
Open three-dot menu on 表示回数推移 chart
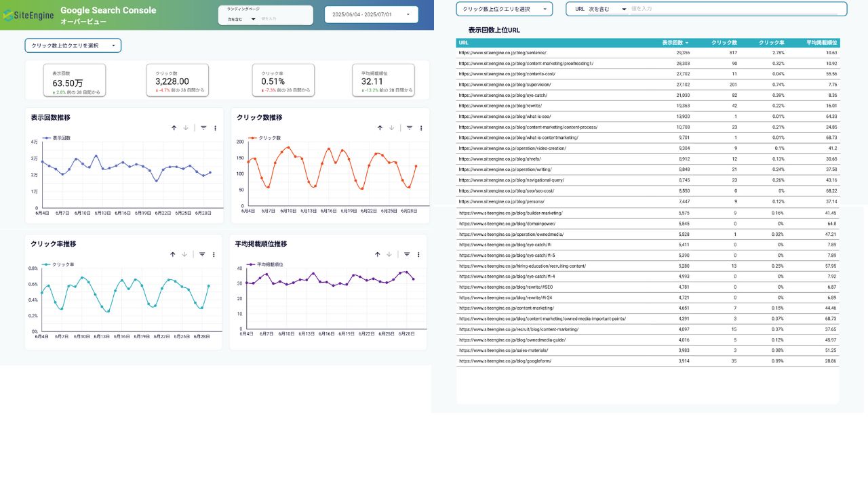tap(215, 127)
